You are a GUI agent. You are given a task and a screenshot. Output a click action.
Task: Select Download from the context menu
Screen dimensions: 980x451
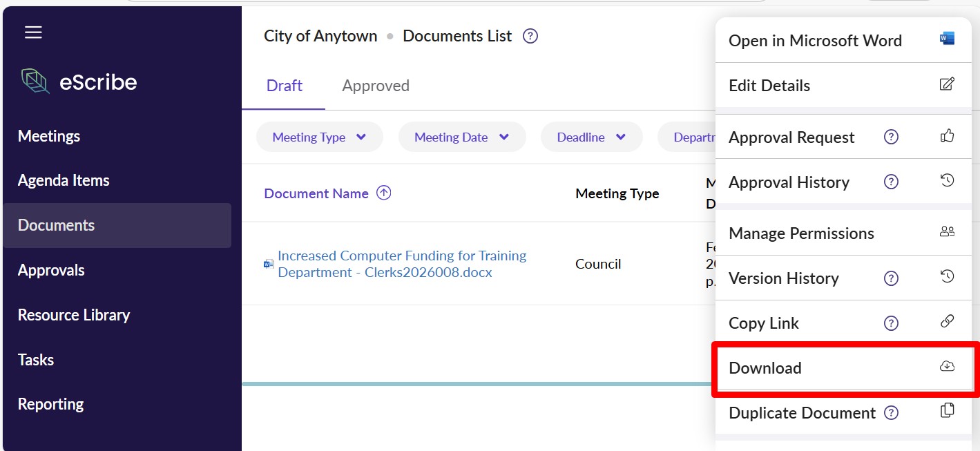pyautogui.click(x=765, y=368)
